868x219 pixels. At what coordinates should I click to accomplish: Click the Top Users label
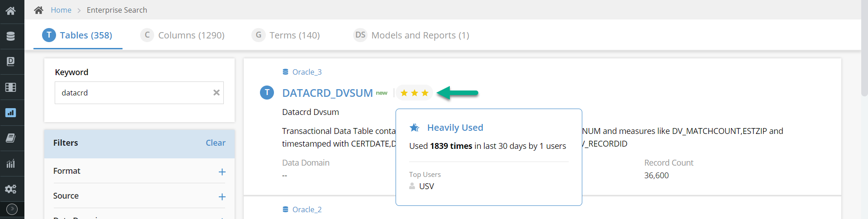click(x=425, y=175)
